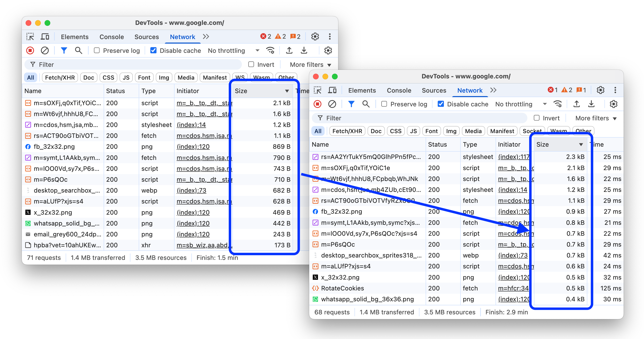Clear network log in right DevTools window
The height and width of the screenshot is (339, 644).
point(332,104)
